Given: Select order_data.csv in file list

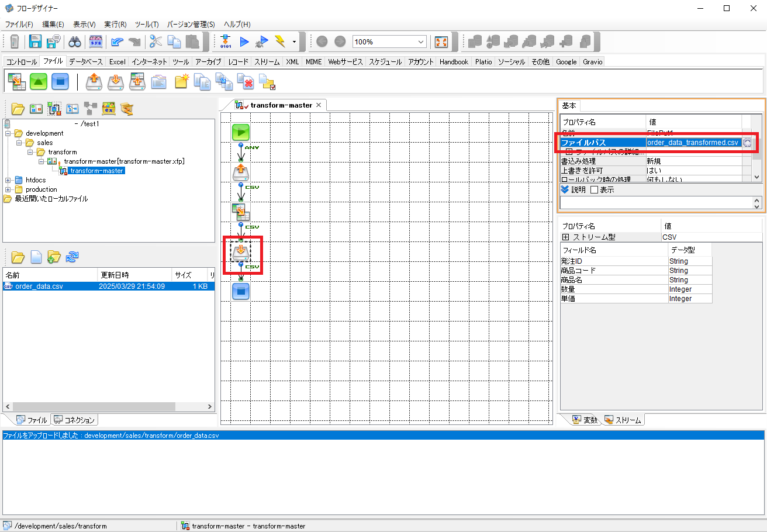Looking at the screenshot, I should click(39, 286).
